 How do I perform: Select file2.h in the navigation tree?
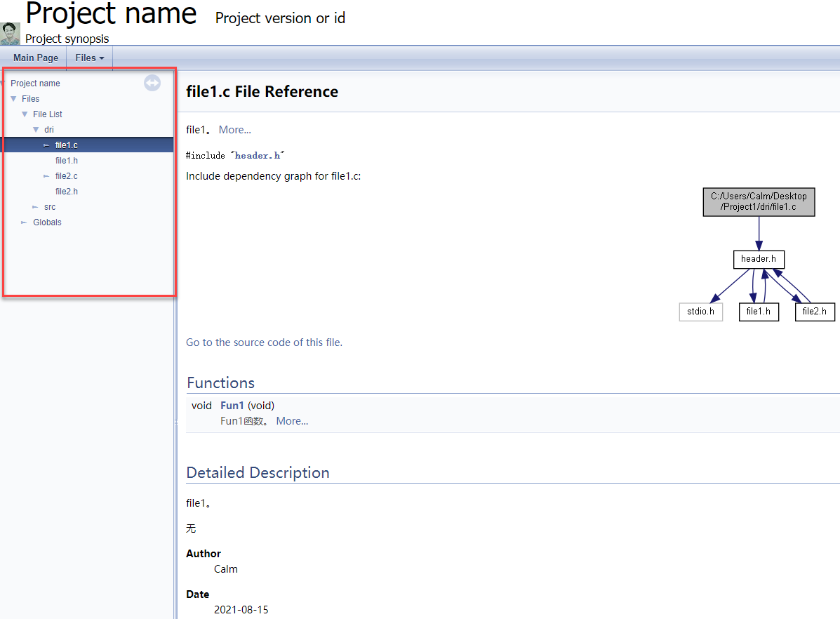pyautogui.click(x=67, y=192)
